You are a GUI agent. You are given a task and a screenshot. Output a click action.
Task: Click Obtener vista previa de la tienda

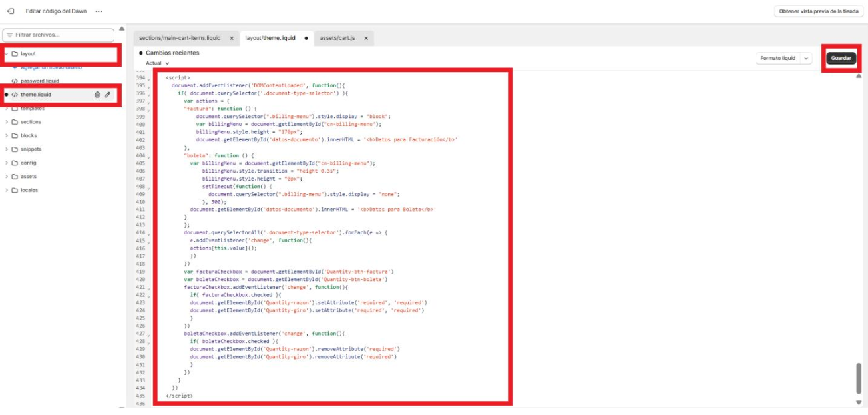tap(819, 11)
